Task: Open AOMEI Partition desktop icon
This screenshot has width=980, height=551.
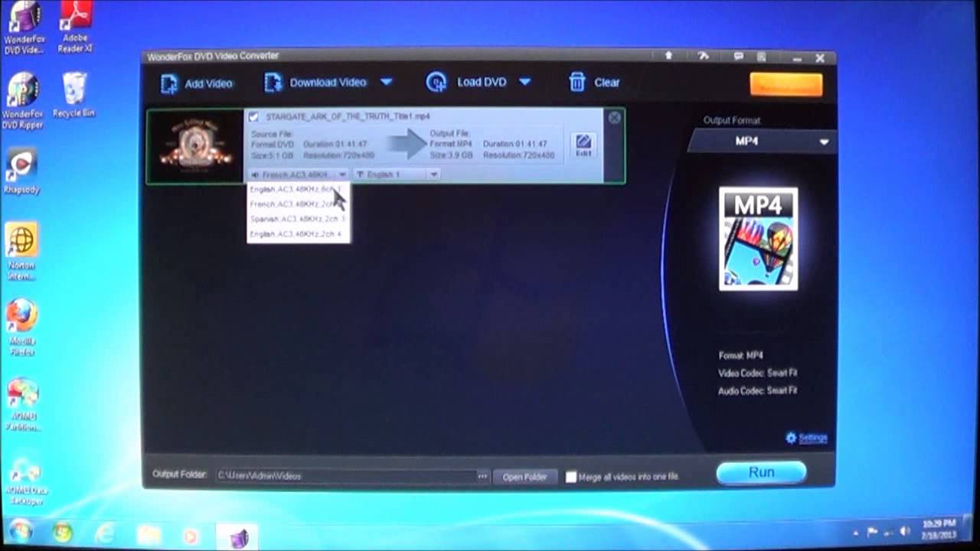Action: tap(22, 404)
